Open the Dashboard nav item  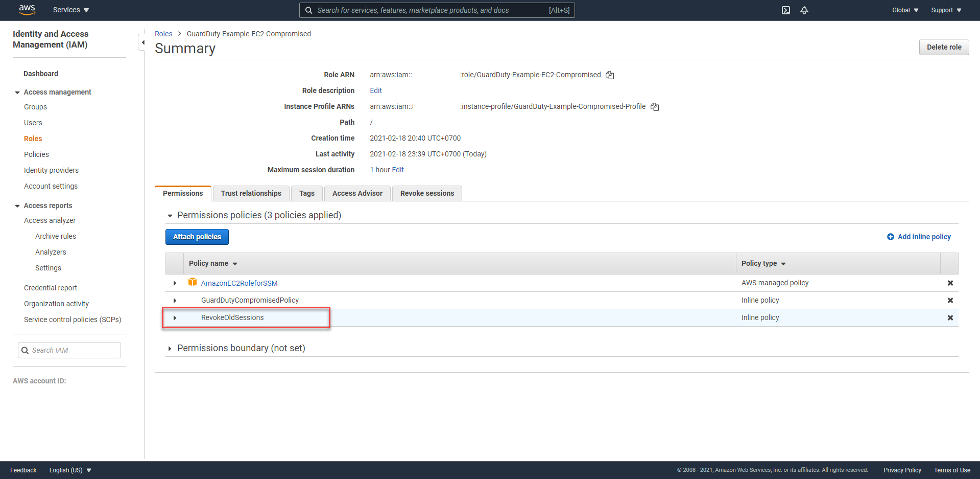(x=41, y=74)
